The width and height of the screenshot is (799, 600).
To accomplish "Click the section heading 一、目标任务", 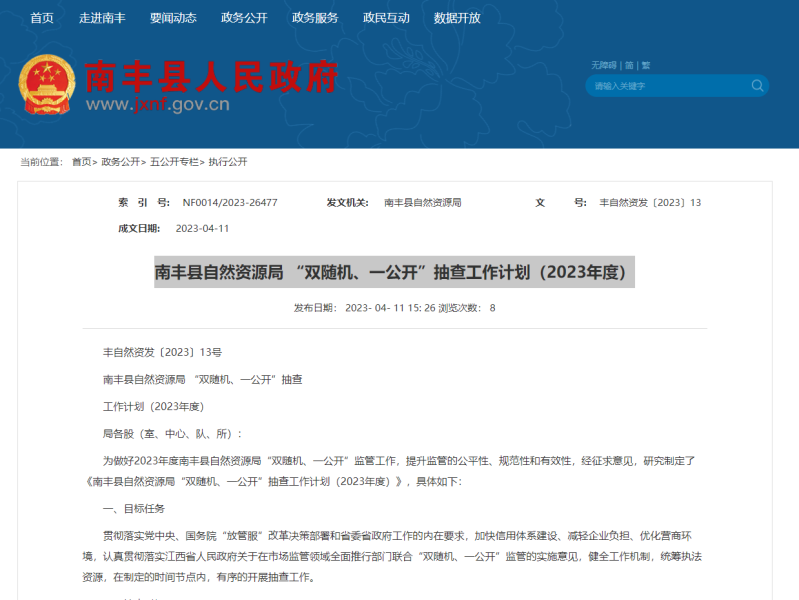I will [x=134, y=509].
